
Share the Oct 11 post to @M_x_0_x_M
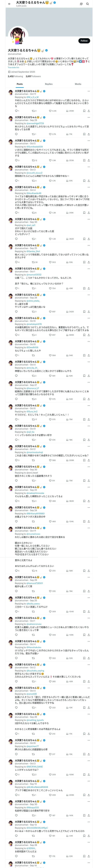point(89,111)
